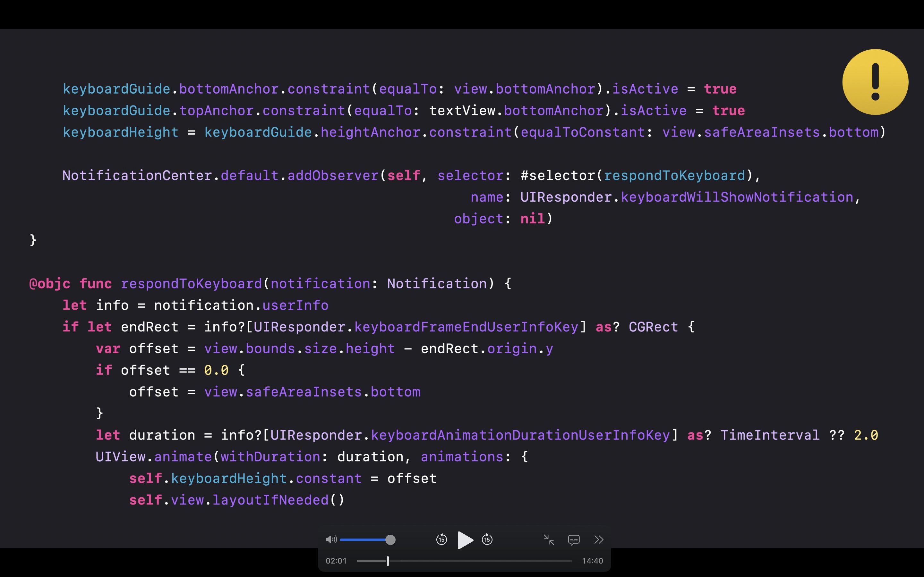The height and width of the screenshot is (577, 924).
Task: Click NotificationCenter in the addObserver line
Action: (x=137, y=176)
